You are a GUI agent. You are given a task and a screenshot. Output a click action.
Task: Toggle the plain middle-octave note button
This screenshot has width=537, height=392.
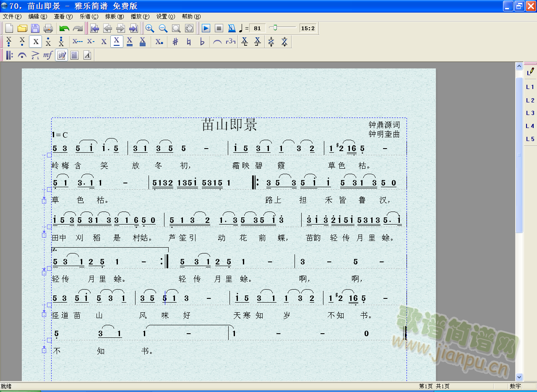click(x=36, y=42)
